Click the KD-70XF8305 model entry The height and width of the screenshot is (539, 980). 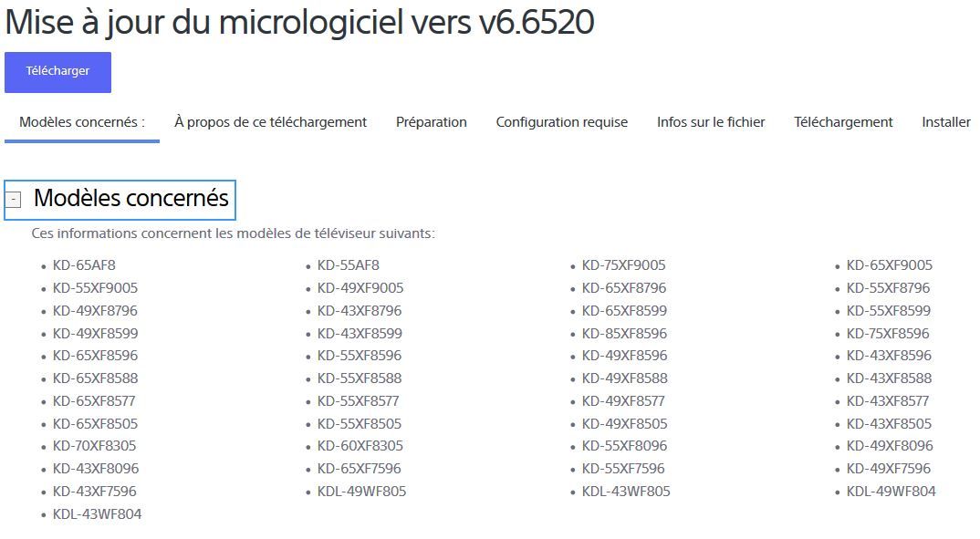[x=95, y=446]
